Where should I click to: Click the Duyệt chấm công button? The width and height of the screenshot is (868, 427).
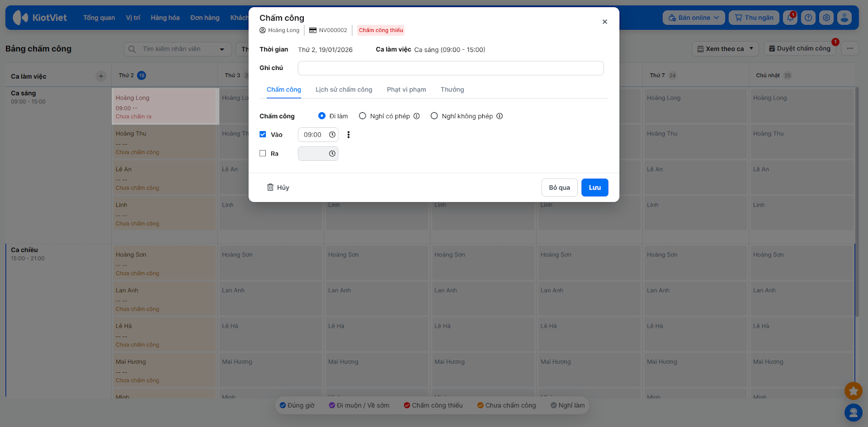click(x=800, y=49)
